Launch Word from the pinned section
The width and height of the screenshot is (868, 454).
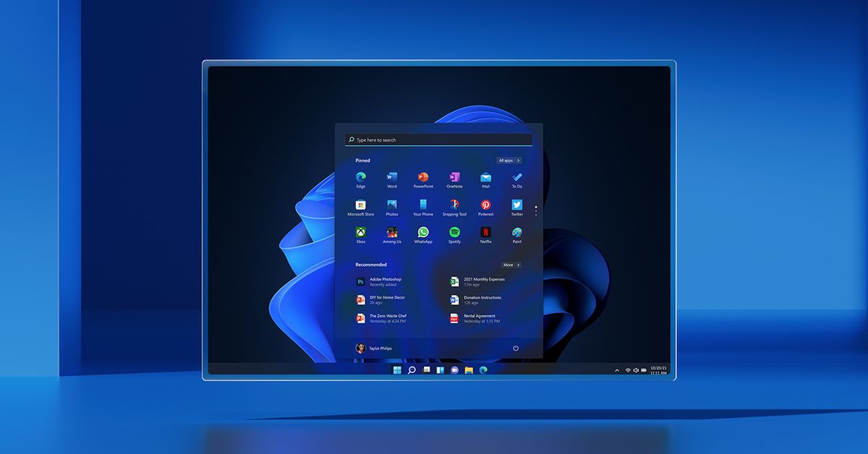(x=391, y=178)
